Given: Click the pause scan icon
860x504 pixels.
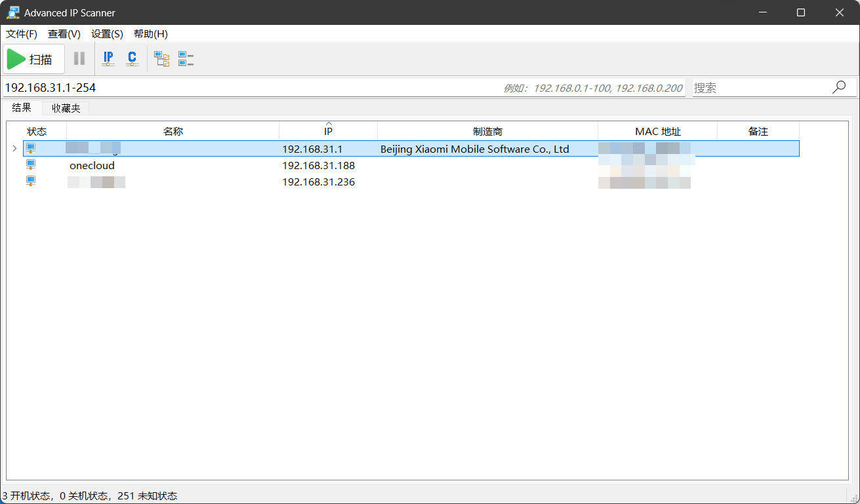Looking at the screenshot, I should [x=79, y=59].
